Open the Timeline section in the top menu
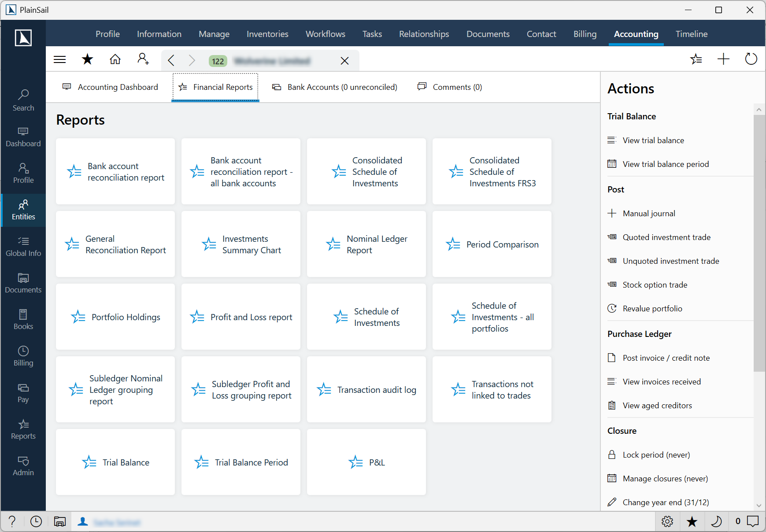Image resolution: width=766 pixels, height=532 pixels. 691,34
